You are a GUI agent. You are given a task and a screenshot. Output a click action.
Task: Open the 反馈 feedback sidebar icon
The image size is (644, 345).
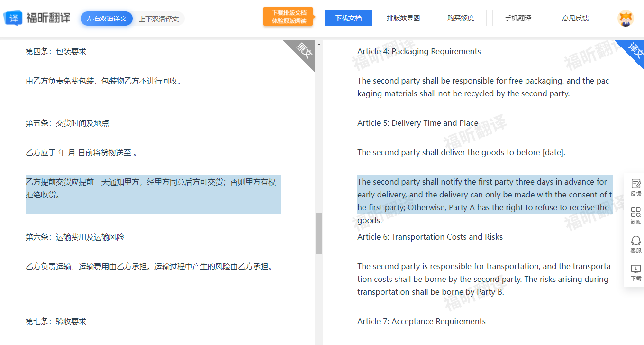(636, 187)
